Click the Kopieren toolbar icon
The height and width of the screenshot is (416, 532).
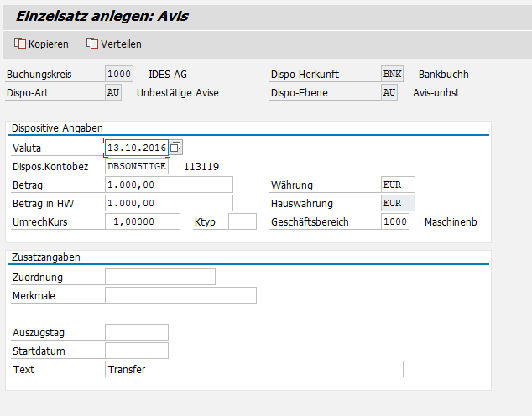(x=21, y=44)
